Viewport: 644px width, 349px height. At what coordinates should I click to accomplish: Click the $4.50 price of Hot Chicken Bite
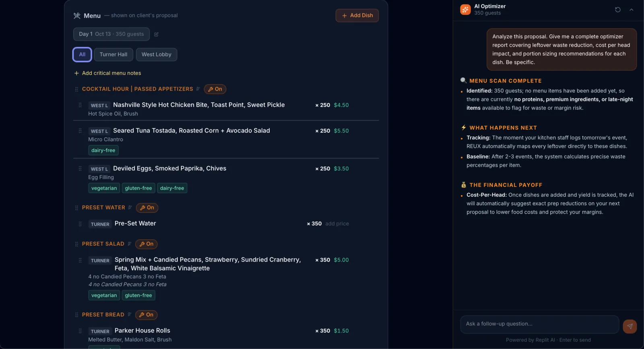[341, 105]
